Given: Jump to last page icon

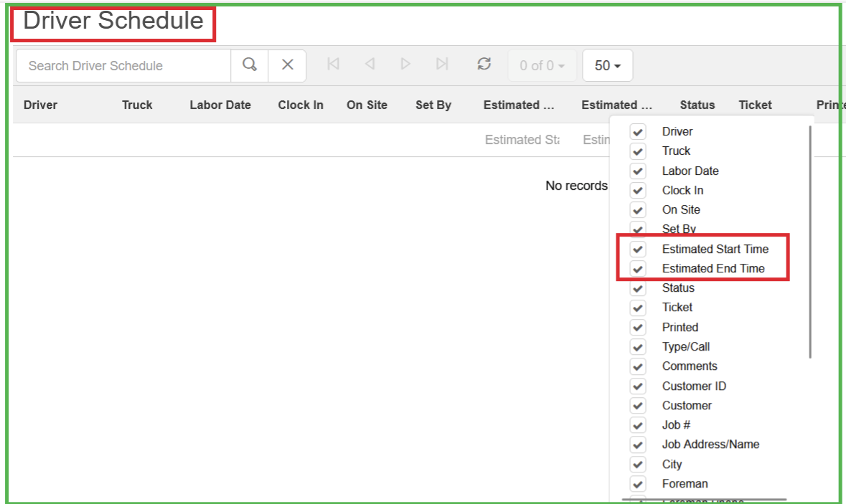Looking at the screenshot, I should pos(442,65).
